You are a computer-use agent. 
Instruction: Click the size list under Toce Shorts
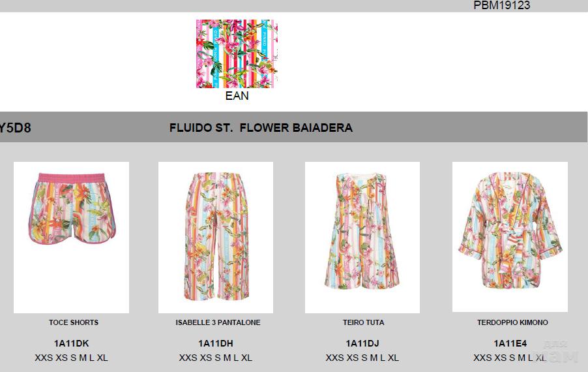pyautogui.click(x=71, y=358)
